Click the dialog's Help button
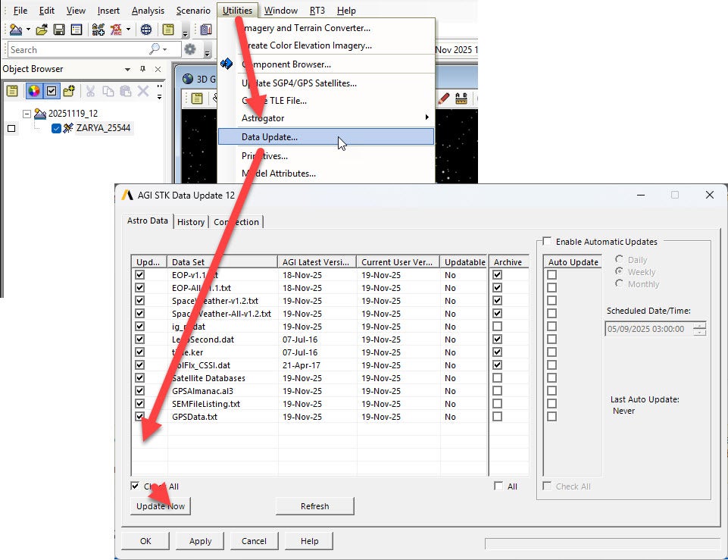 coord(309,541)
